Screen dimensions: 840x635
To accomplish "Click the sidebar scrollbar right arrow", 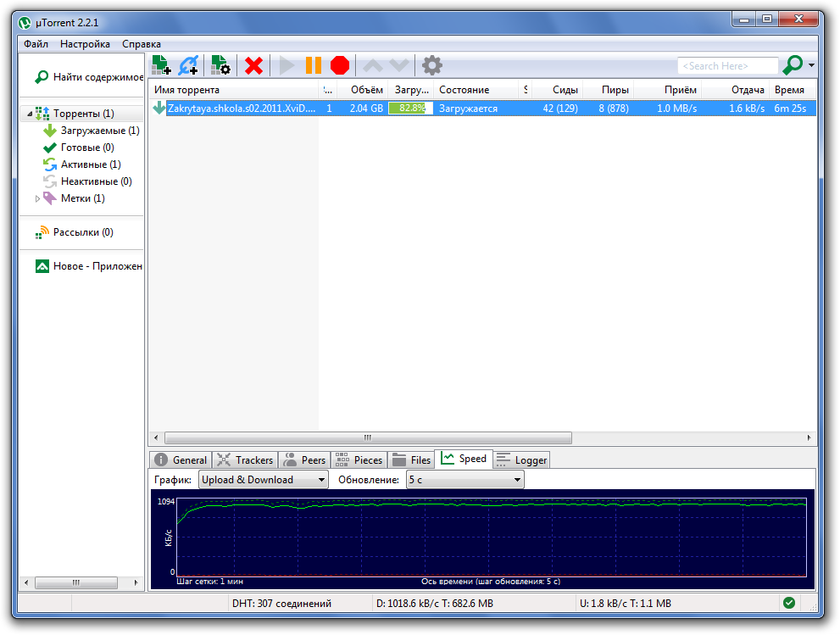I will (x=136, y=582).
